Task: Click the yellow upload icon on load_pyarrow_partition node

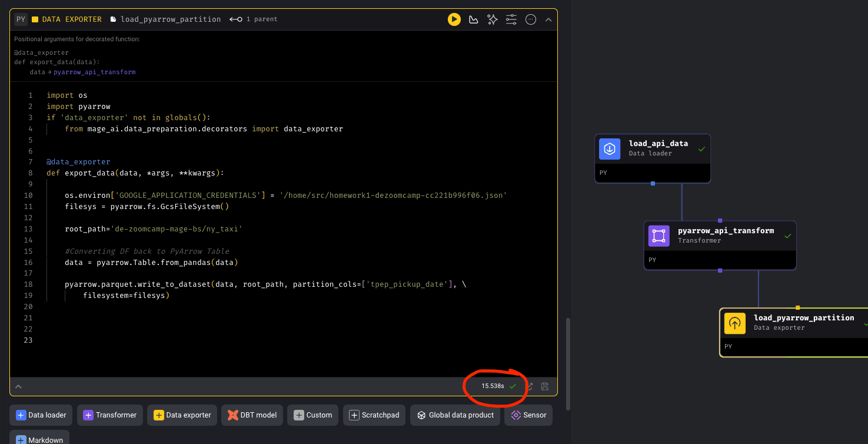Action: (734, 323)
